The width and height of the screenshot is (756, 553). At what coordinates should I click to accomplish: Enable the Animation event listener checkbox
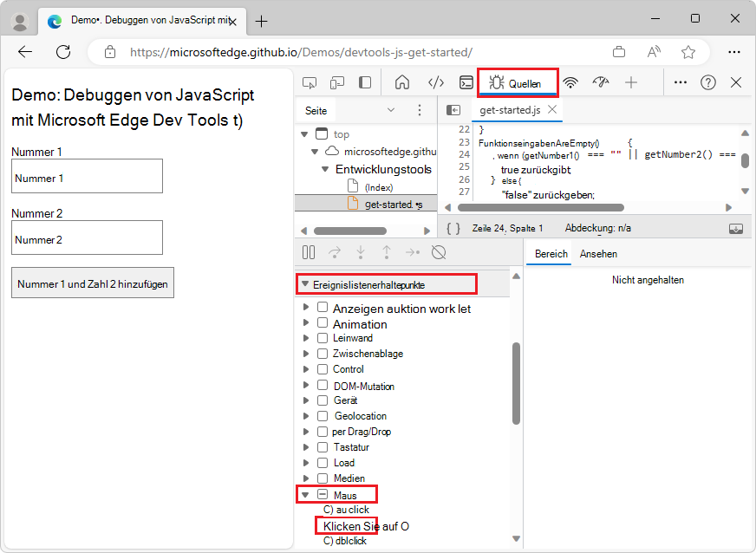(x=322, y=322)
